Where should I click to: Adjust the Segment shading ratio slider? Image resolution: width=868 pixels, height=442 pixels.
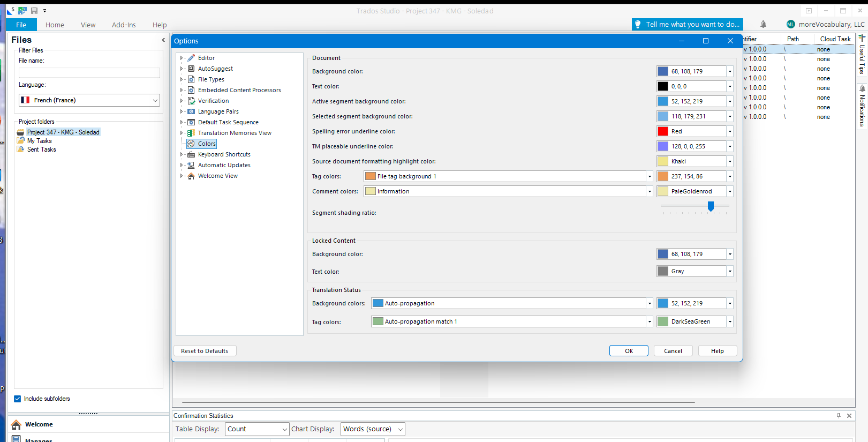[x=711, y=206]
